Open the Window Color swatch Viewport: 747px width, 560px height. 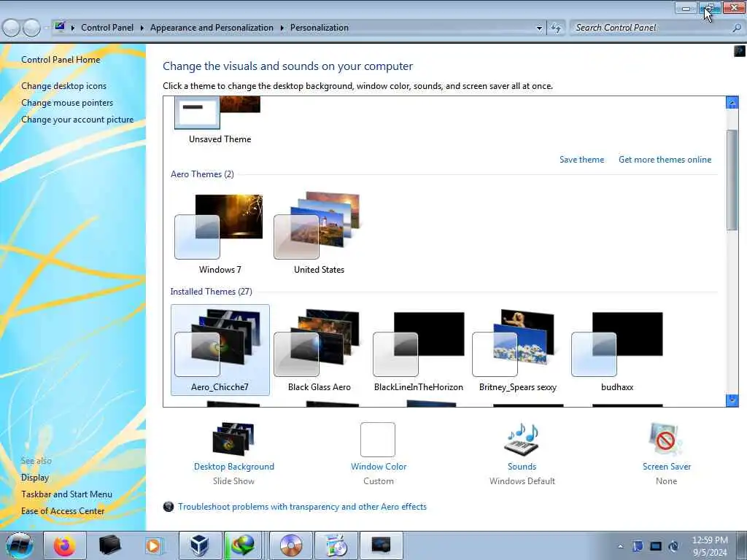click(x=378, y=440)
